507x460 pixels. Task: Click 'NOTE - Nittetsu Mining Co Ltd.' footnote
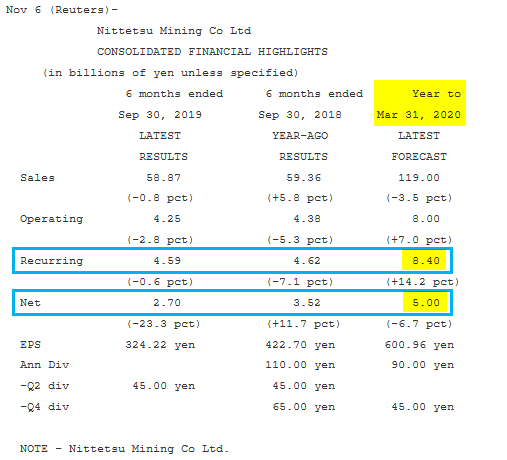(x=124, y=449)
